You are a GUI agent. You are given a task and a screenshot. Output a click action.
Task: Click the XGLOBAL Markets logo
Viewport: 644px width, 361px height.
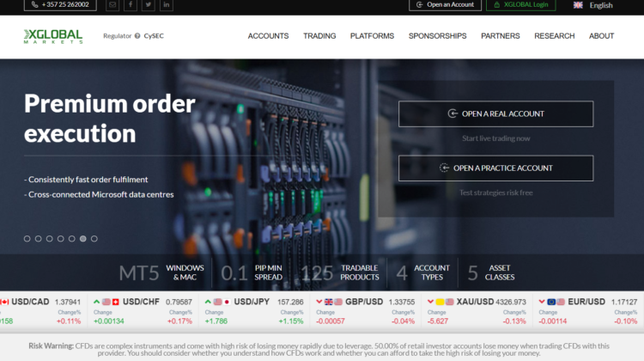[53, 36]
